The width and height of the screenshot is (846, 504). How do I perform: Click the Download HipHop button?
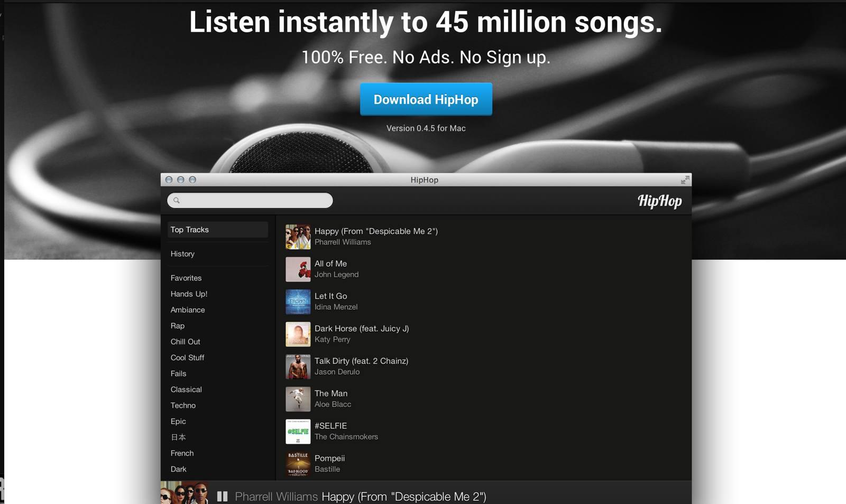[x=426, y=99]
